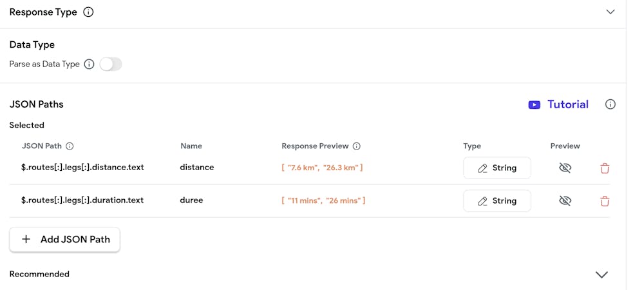This screenshot has width=644, height=290.
Task: Click the duree name field
Action: click(x=192, y=200)
